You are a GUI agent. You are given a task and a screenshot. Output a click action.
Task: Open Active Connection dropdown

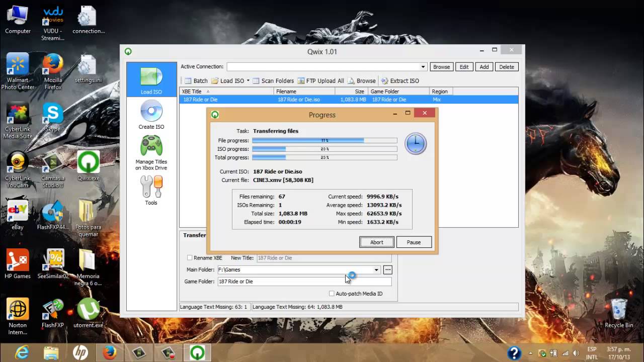tap(423, 67)
